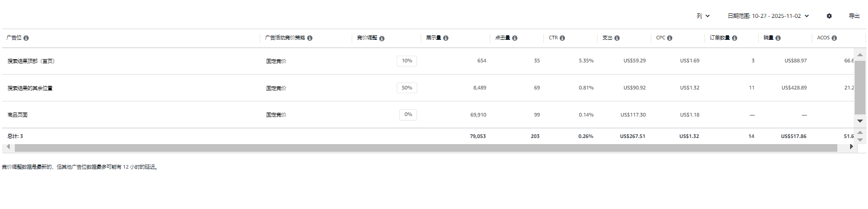Click the 导出 export button
Image resolution: width=868 pixels, height=209 pixels.
pos(854,16)
